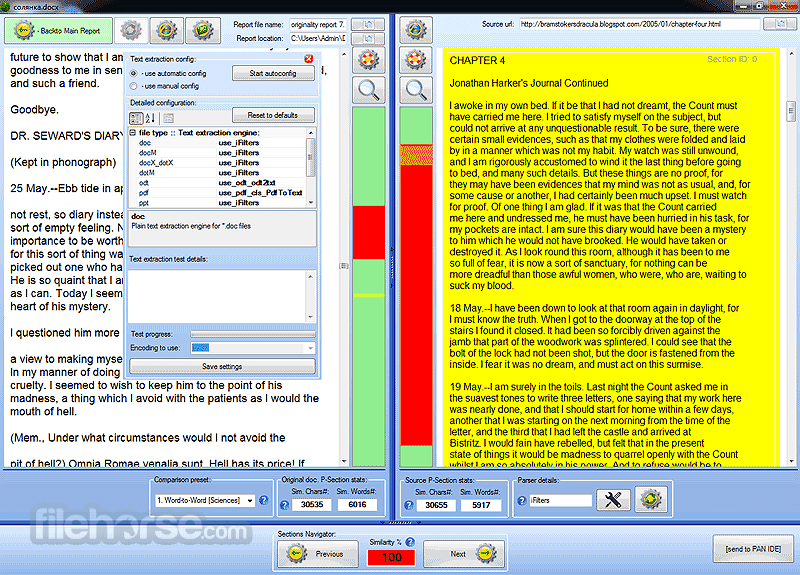Image resolution: width=800 pixels, height=575 pixels.
Task: Save settings
Action: click(222, 366)
